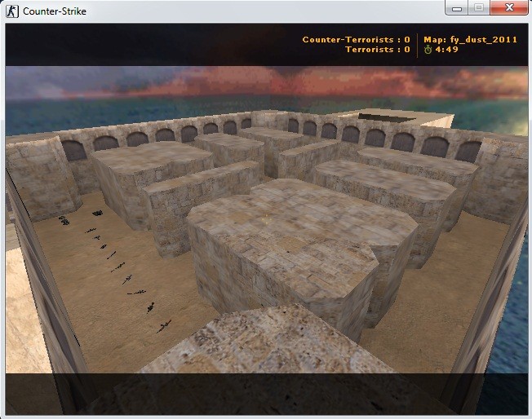Click the 'Counter-Strike' window title text
This screenshot has height=419, width=532.
pos(55,11)
